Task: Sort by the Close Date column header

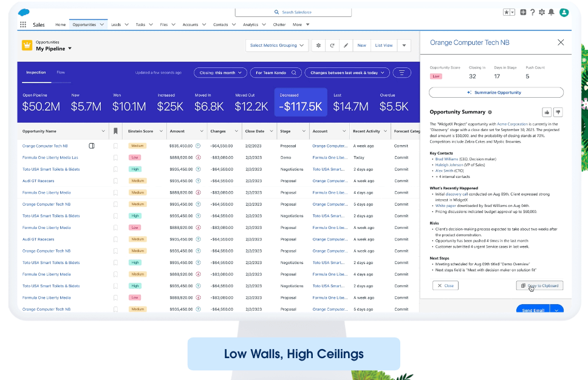Action: coord(255,131)
